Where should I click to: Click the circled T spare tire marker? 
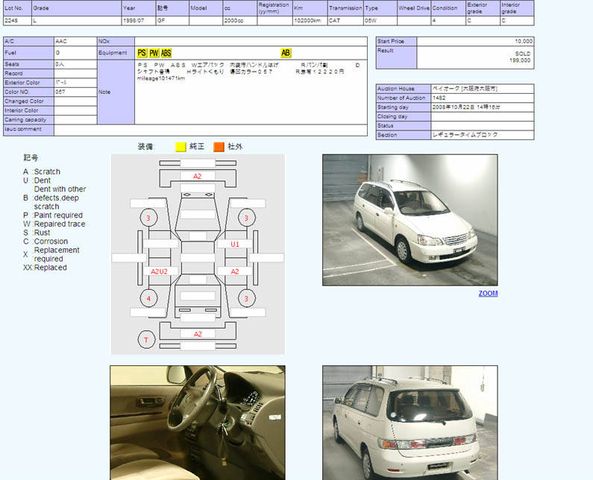click(x=146, y=340)
